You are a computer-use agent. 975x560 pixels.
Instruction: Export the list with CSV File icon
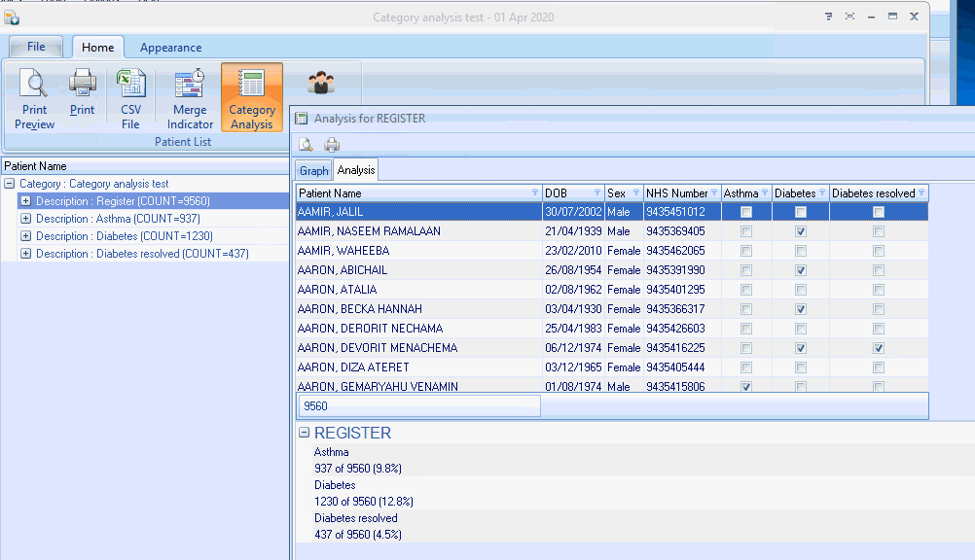click(130, 99)
